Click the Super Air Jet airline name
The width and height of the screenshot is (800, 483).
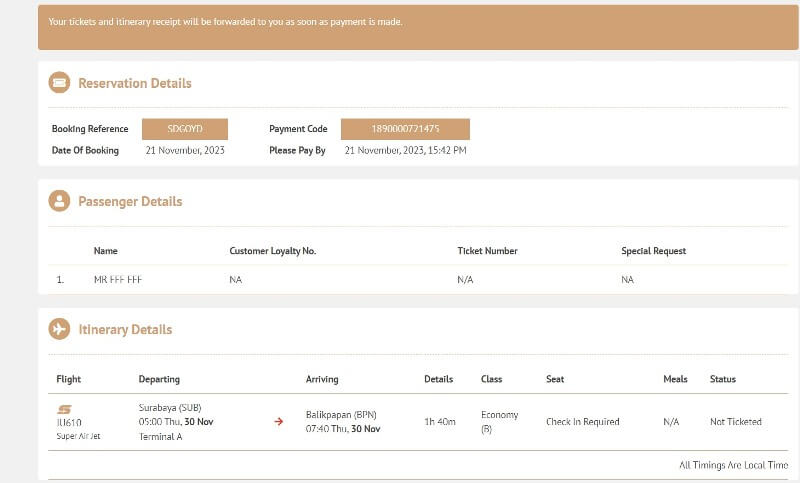(79, 436)
